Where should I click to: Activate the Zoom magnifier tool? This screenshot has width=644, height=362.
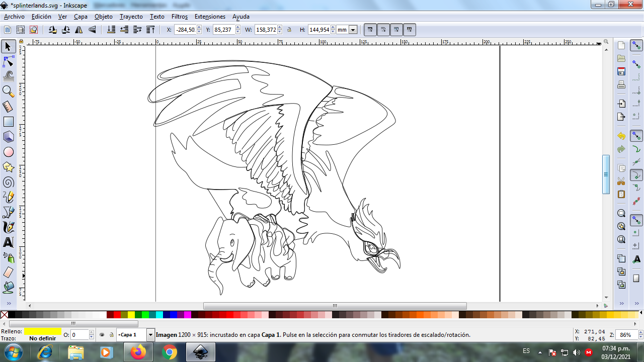click(x=8, y=92)
